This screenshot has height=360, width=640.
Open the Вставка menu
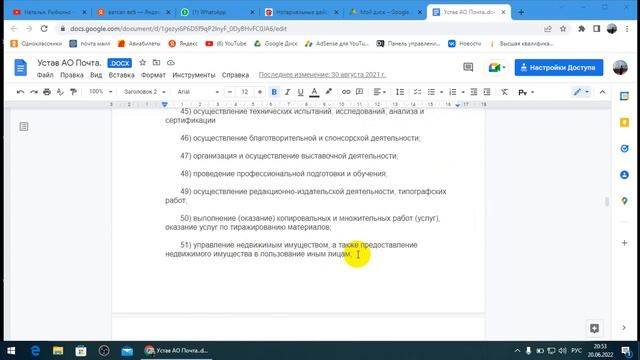point(122,75)
